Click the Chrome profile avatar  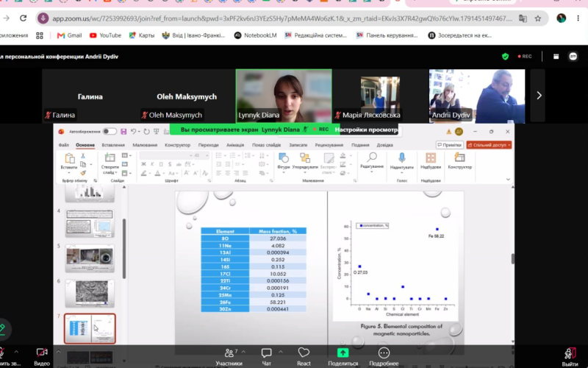coord(562,18)
